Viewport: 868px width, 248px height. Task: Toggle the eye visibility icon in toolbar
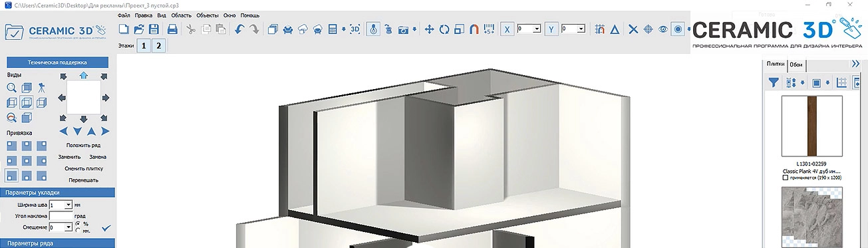pyautogui.click(x=662, y=29)
